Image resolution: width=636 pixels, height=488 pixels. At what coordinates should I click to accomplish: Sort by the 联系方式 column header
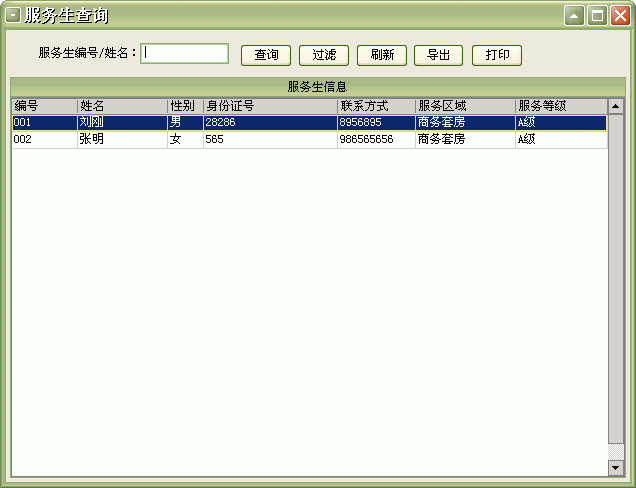(376, 106)
